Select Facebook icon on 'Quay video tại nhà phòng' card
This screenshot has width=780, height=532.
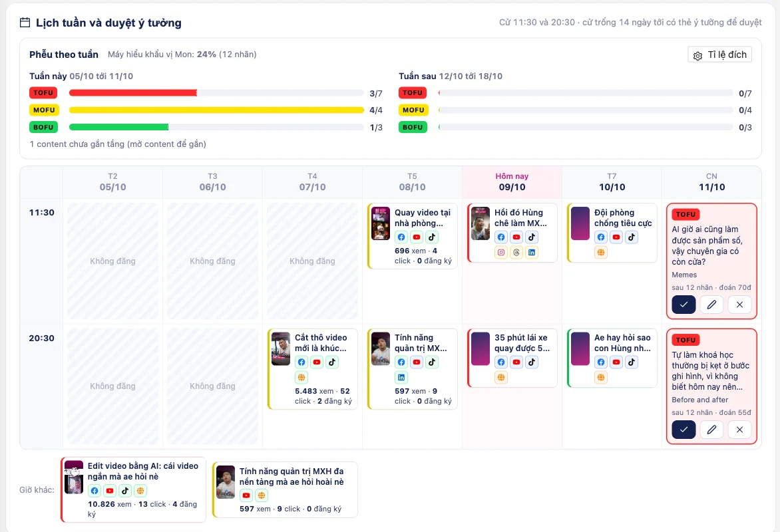(401, 237)
